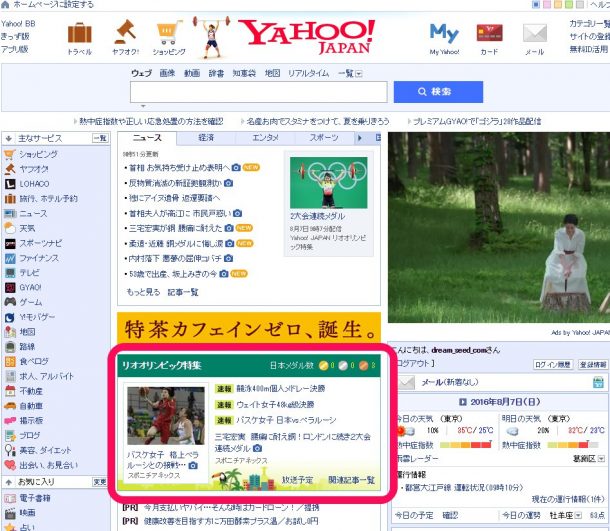Click the 変更 button beside お気に入り
This screenshot has height=531, width=610.
pos(100,482)
